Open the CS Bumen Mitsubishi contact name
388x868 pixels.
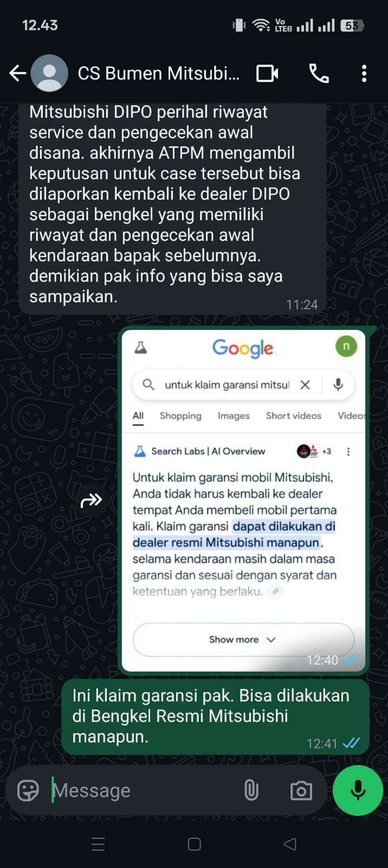point(158,73)
